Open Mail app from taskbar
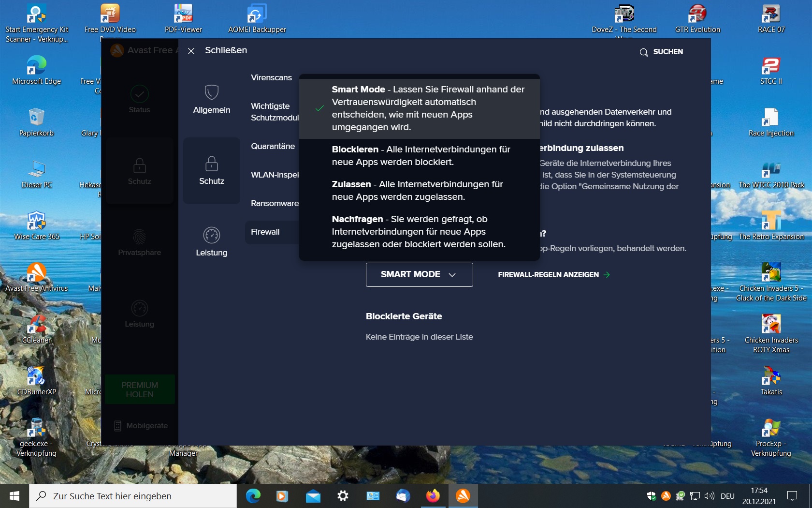The height and width of the screenshot is (508, 812). click(x=313, y=496)
